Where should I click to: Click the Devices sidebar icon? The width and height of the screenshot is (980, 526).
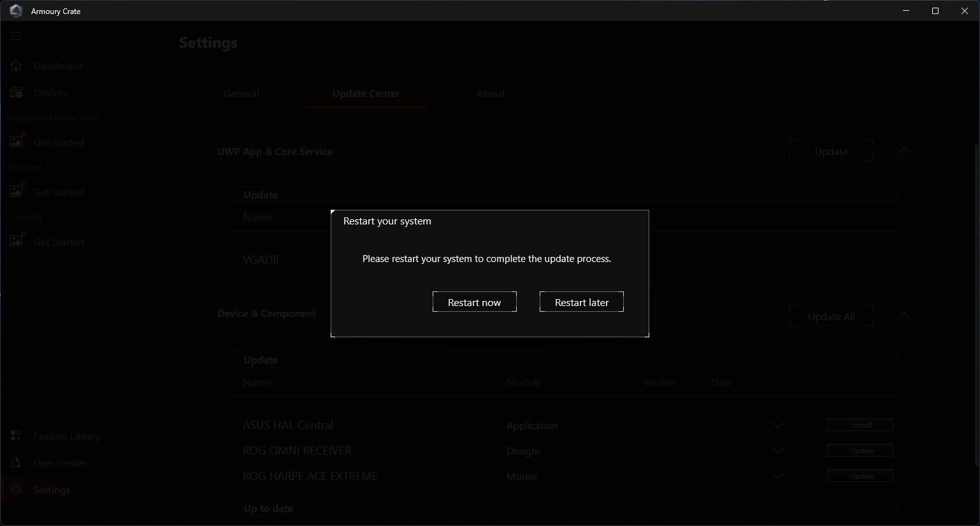pyautogui.click(x=16, y=92)
